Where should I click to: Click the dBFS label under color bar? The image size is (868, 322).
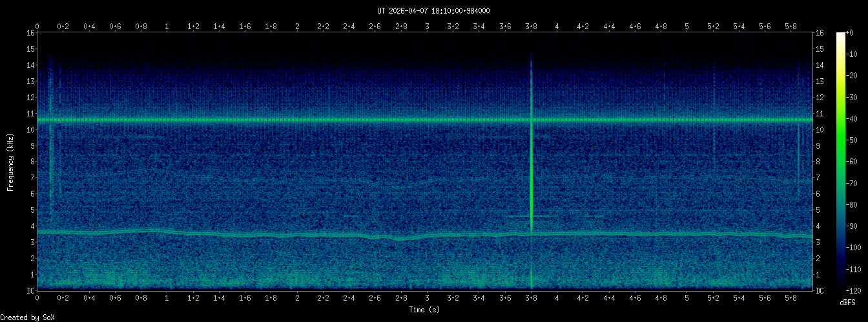[848, 303]
